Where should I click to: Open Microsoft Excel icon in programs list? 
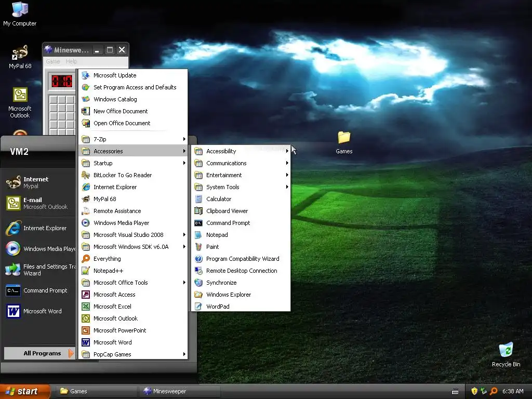click(86, 307)
